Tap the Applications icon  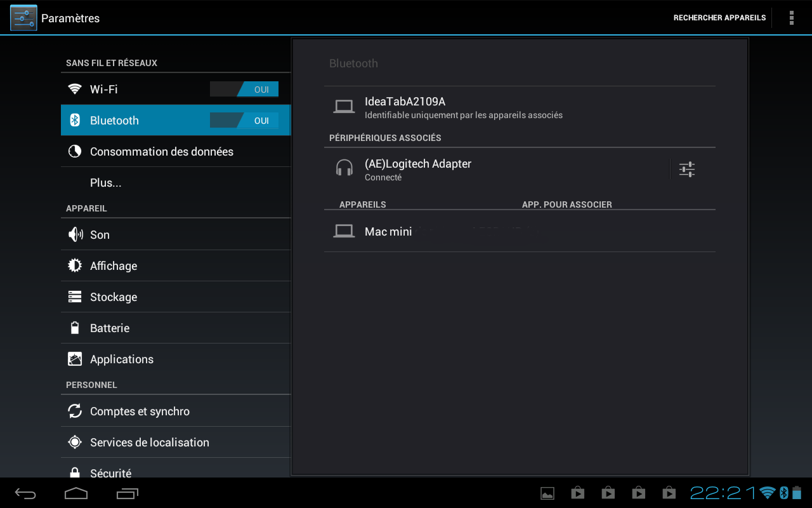coord(75,359)
